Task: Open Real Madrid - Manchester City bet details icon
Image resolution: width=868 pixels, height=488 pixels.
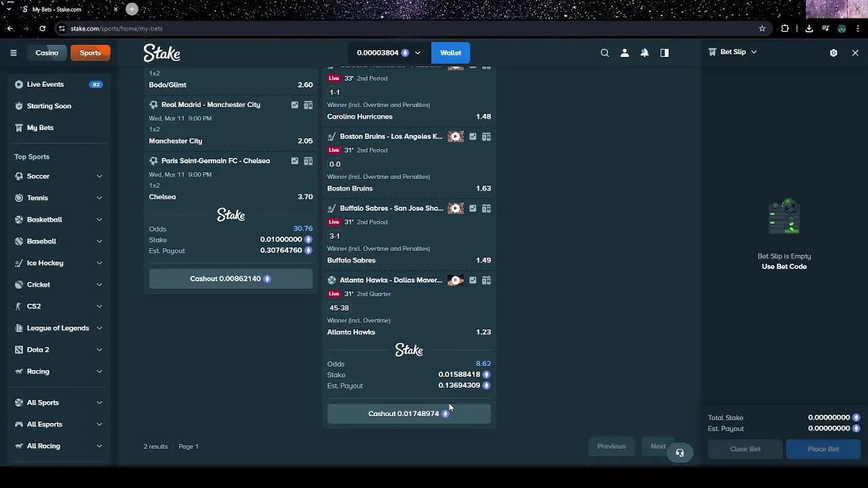Action: (x=309, y=105)
